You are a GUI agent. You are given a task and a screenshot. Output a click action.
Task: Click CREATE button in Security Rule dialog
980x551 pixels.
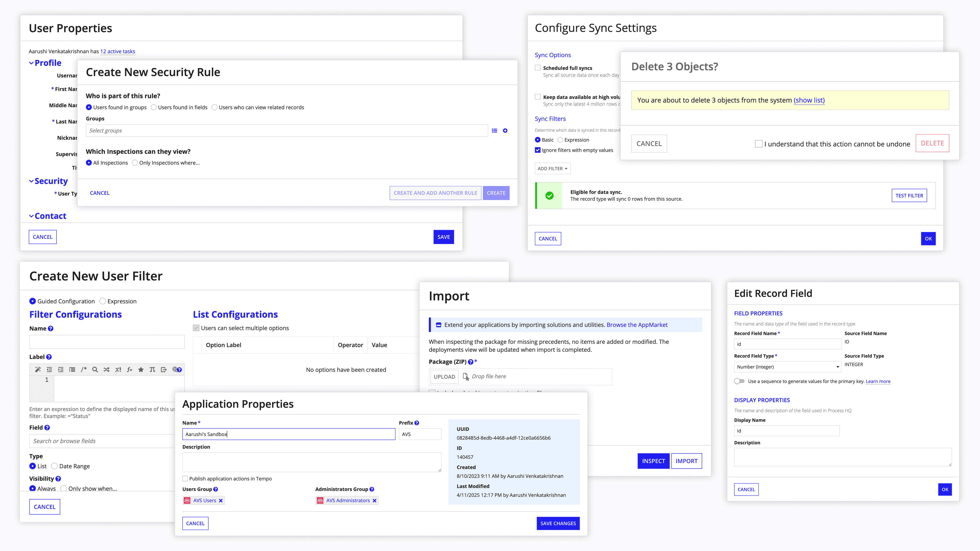[x=496, y=193]
